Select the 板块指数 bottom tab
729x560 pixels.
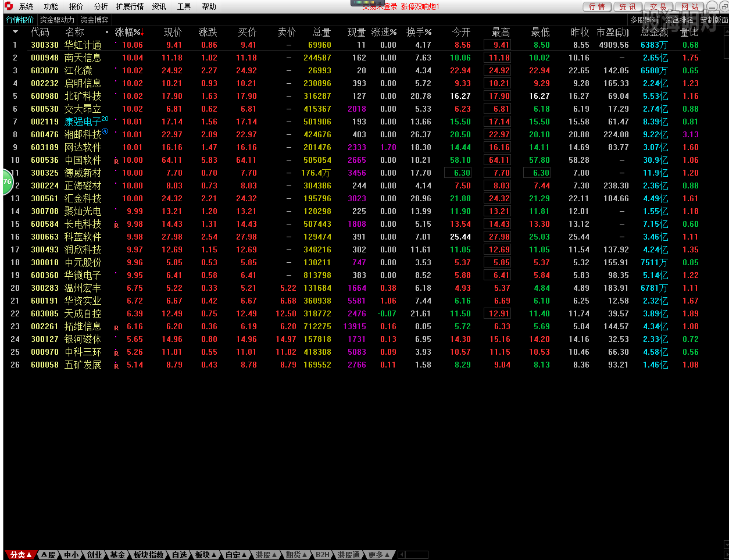click(149, 555)
